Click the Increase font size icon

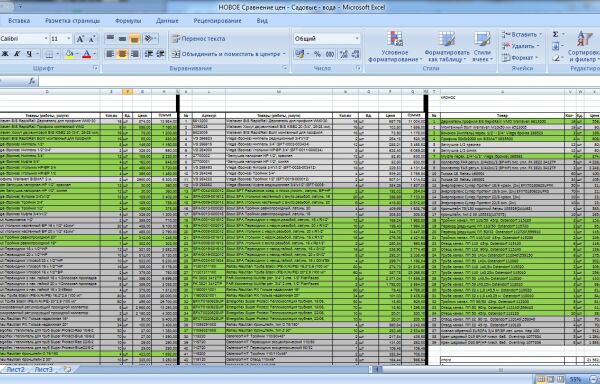[x=80, y=39]
